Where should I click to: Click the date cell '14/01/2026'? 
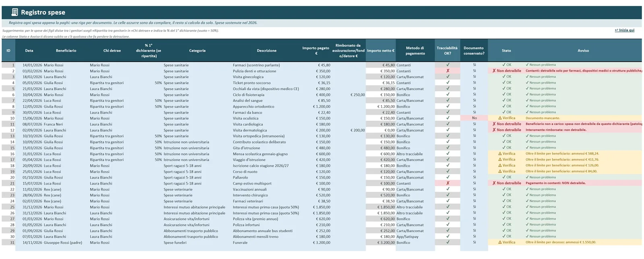[x=32, y=65]
